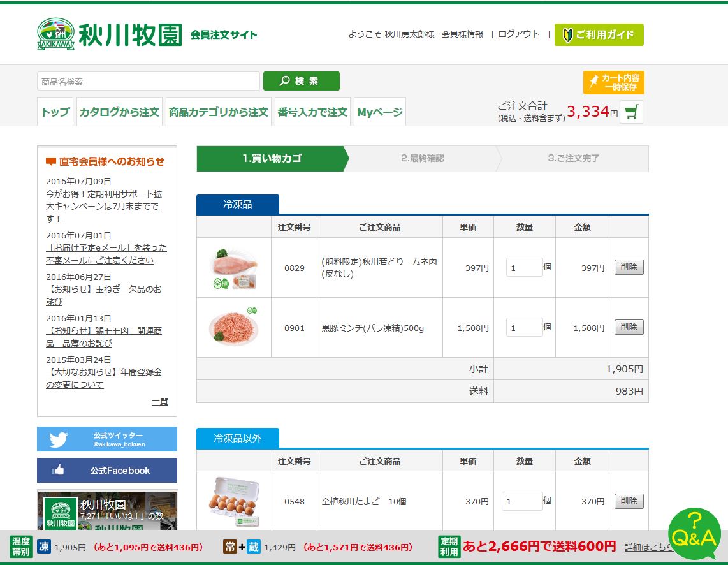
Task: Click the 定期利用 badge
Action: (x=449, y=547)
